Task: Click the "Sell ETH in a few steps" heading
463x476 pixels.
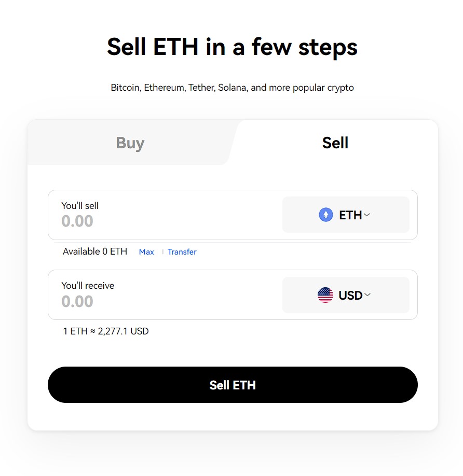Action: pos(232,47)
